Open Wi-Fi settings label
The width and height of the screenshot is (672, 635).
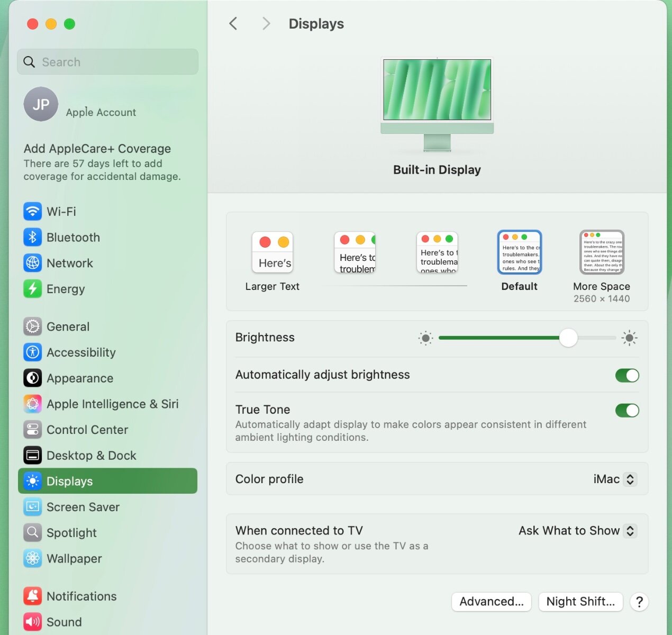pyautogui.click(x=61, y=212)
